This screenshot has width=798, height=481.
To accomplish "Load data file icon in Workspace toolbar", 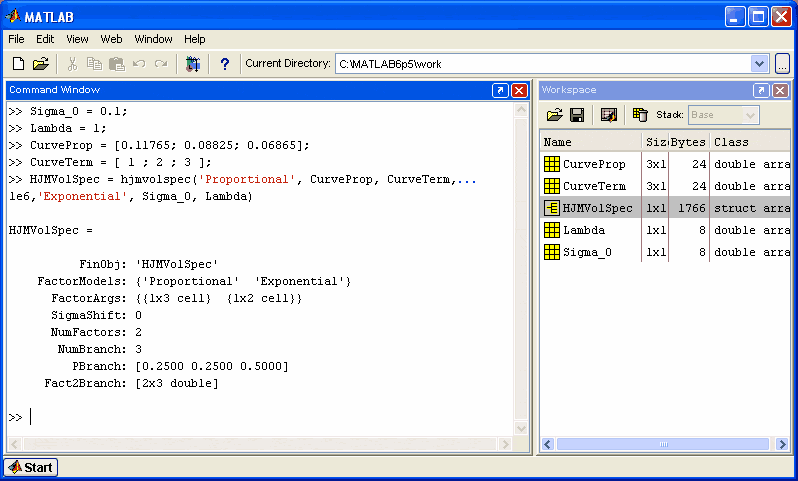I will tap(555, 115).
